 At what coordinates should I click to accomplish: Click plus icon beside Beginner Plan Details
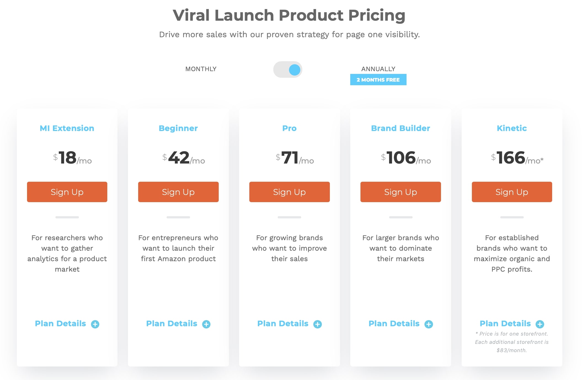coord(206,324)
